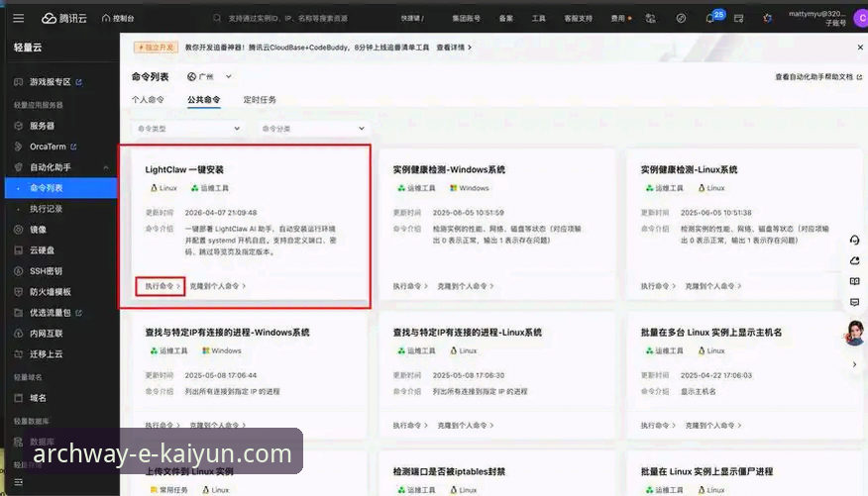Select 执行记录 in the sidebar
The width and height of the screenshot is (868, 496).
pos(46,209)
